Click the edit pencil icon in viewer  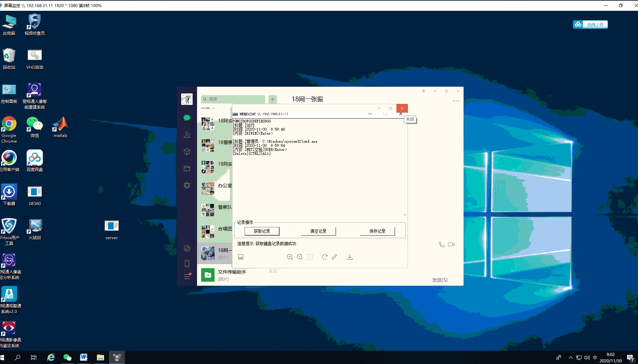[334, 257]
